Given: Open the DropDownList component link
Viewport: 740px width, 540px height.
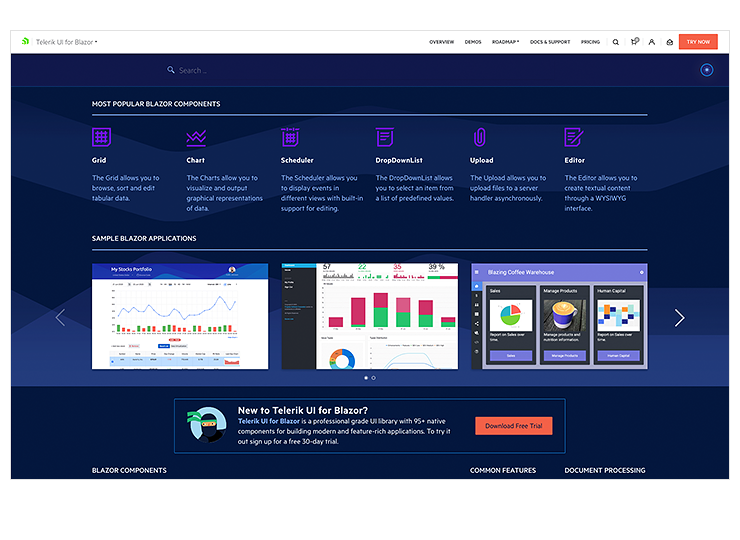Looking at the screenshot, I should [x=399, y=160].
